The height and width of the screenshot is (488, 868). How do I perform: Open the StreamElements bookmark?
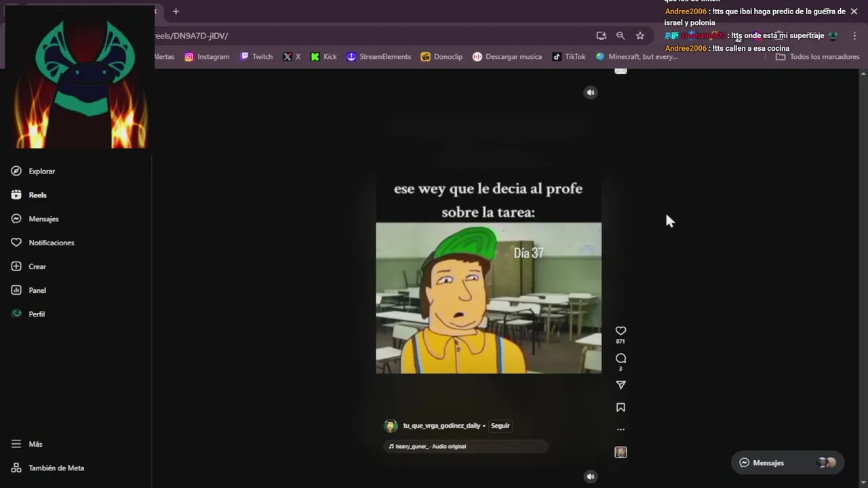tap(379, 57)
